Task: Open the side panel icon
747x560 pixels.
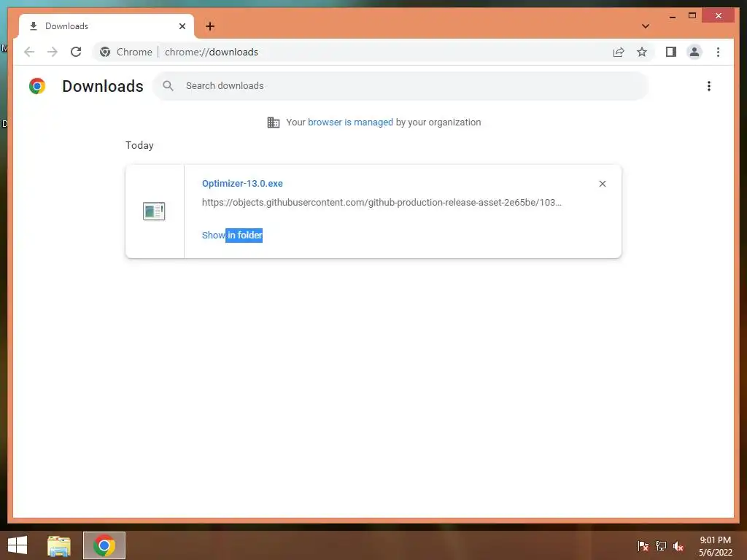Action: click(x=671, y=52)
